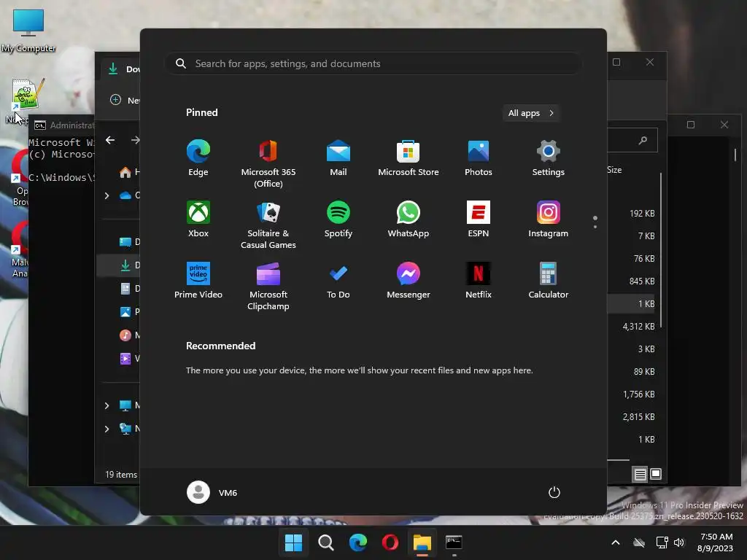Select Pictures folder in Explorer sidebar
This screenshot has height=560, width=747.
(x=128, y=312)
